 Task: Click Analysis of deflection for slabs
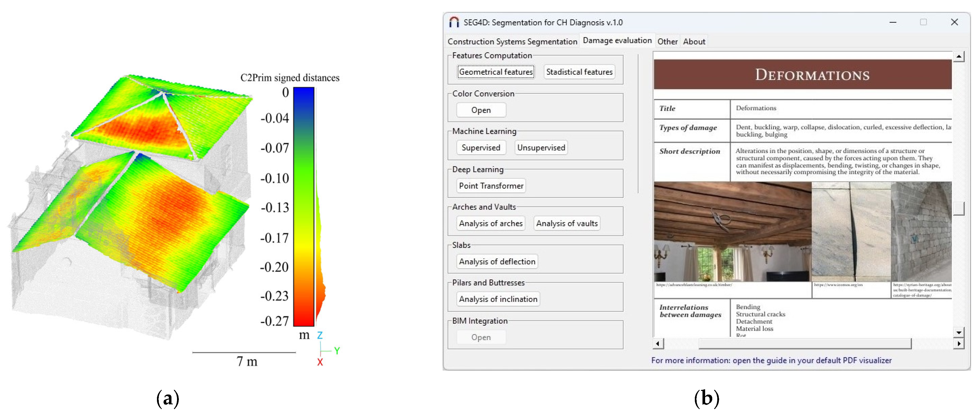[497, 261]
